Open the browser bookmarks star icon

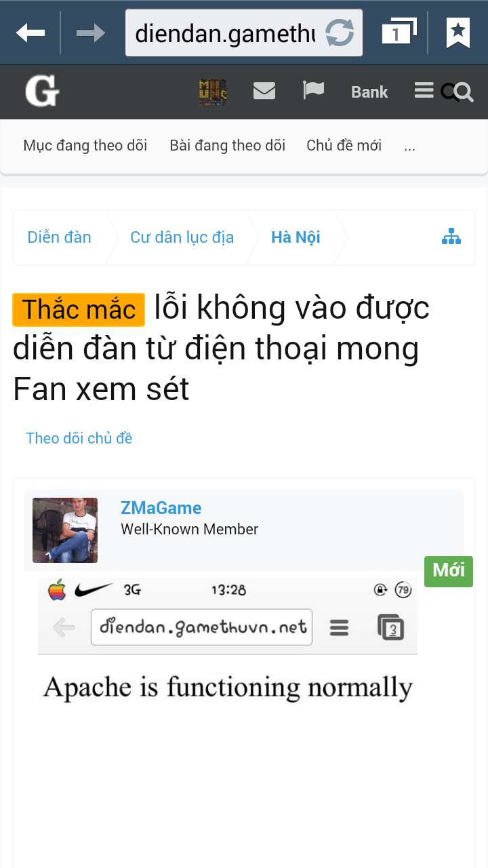click(458, 32)
